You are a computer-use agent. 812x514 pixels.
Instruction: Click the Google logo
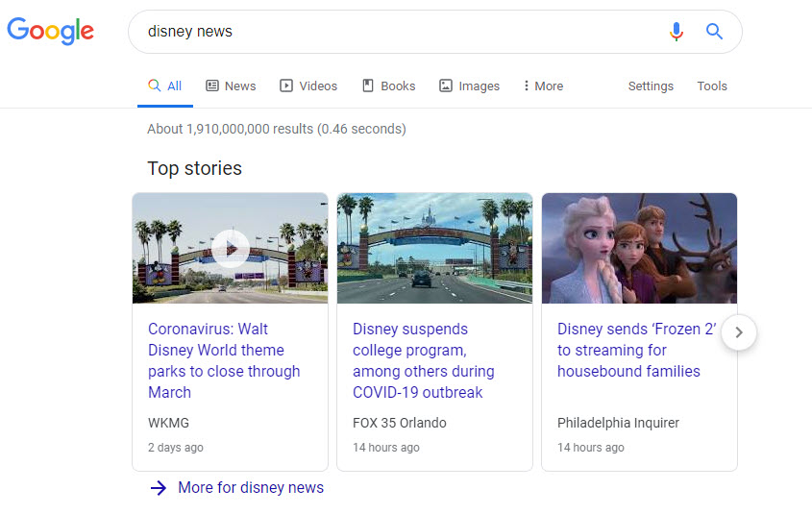coord(50,31)
